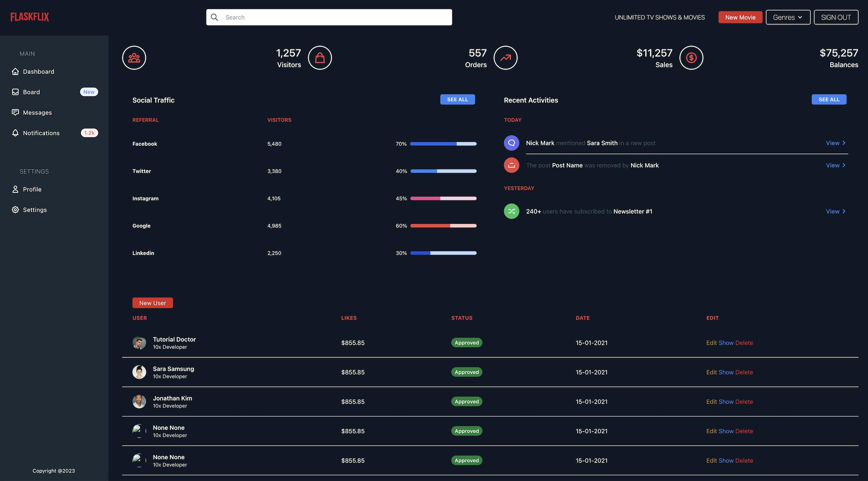The width and height of the screenshot is (868, 481).
Task: Click the New User button
Action: (153, 303)
